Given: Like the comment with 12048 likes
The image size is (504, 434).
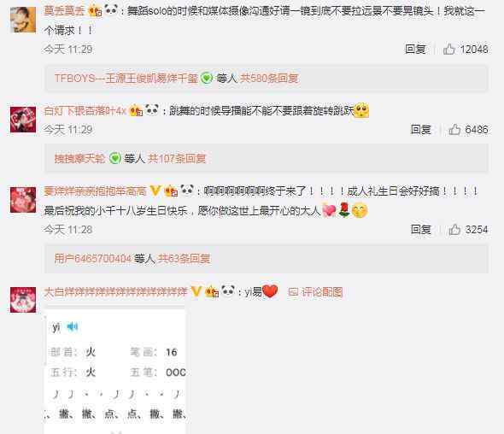Looking at the screenshot, I should click(449, 50).
